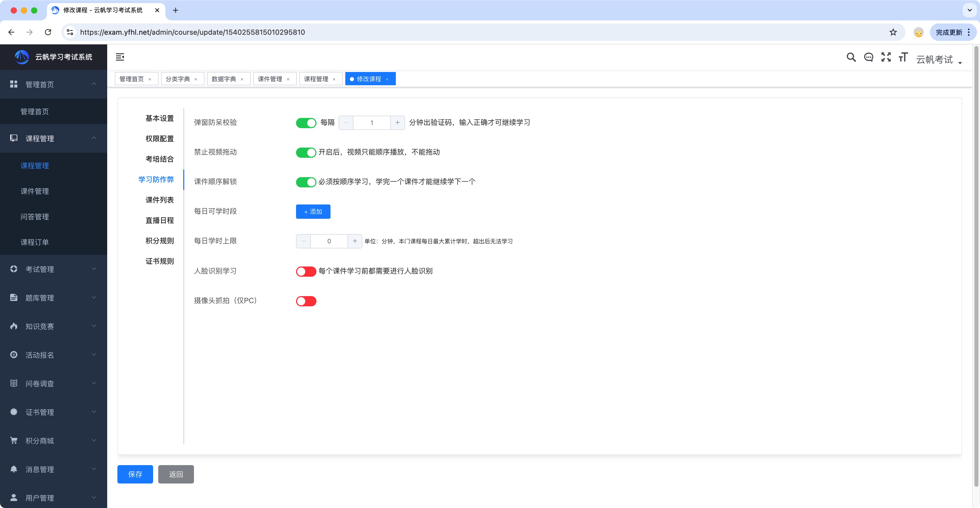Viewport: 980px width, 508px height.
Task: Add a 每日可学时段 with the 添加 button
Action: 313,212
